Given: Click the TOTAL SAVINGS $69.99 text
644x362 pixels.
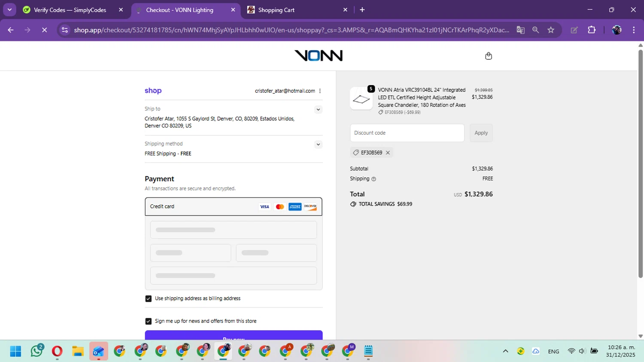Looking at the screenshot, I should tap(385, 204).
